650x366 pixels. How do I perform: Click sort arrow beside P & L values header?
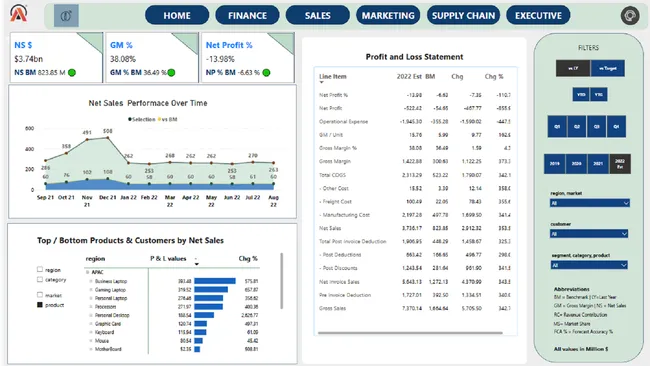[196, 264]
